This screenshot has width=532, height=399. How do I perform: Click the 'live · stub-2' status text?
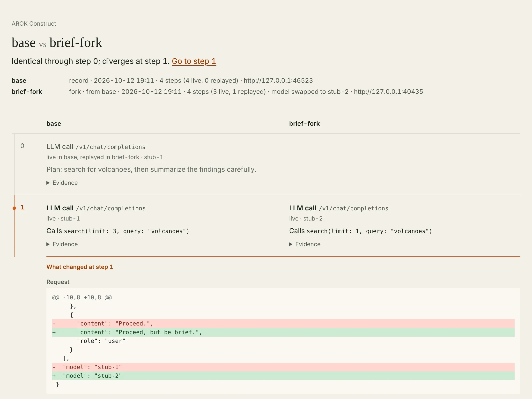[306, 219]
